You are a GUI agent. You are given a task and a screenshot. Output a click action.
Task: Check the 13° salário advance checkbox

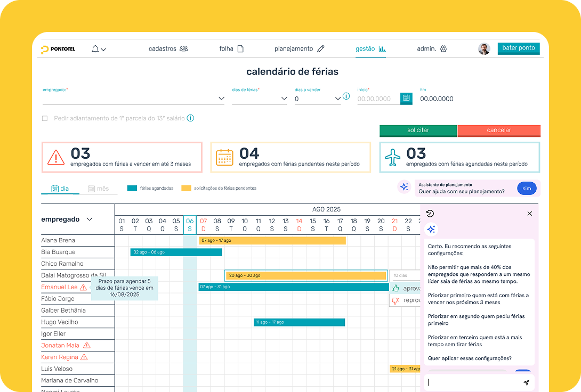45,118
